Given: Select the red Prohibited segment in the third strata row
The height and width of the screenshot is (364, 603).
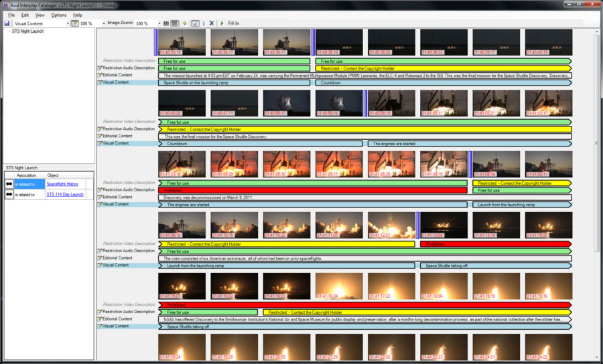Looking at the screenshot, I should click(312, 190).
